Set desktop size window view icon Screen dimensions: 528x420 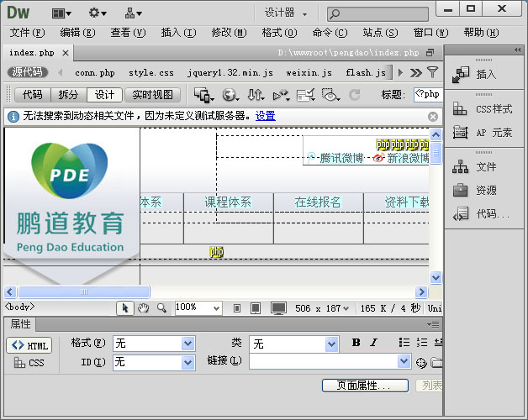(279, 308)
